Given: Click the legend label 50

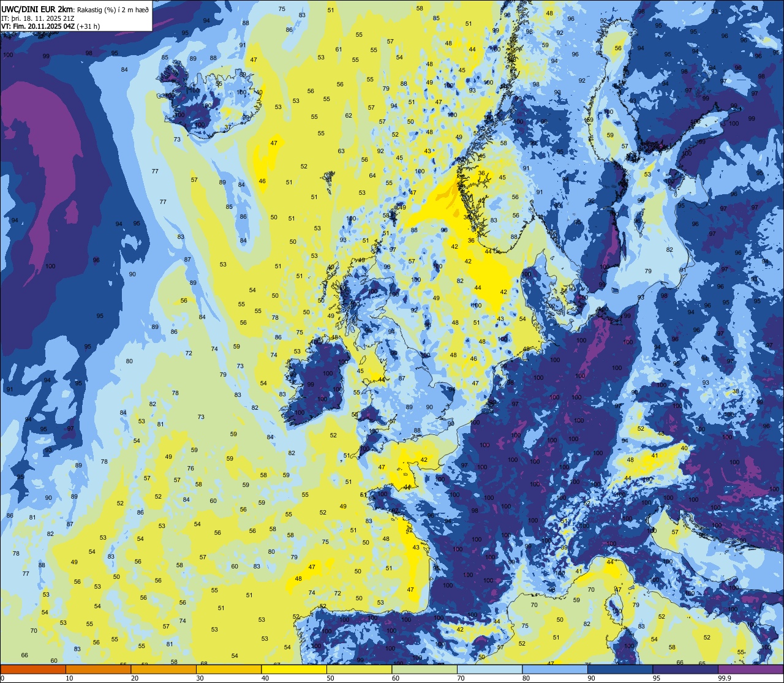Looking at the screenshot, I should coord(331,678).
